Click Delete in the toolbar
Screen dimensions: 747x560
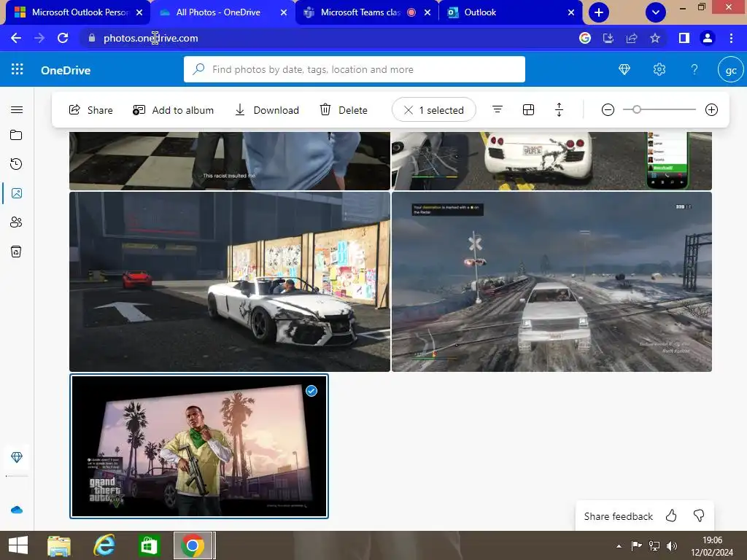click(344, 110)
